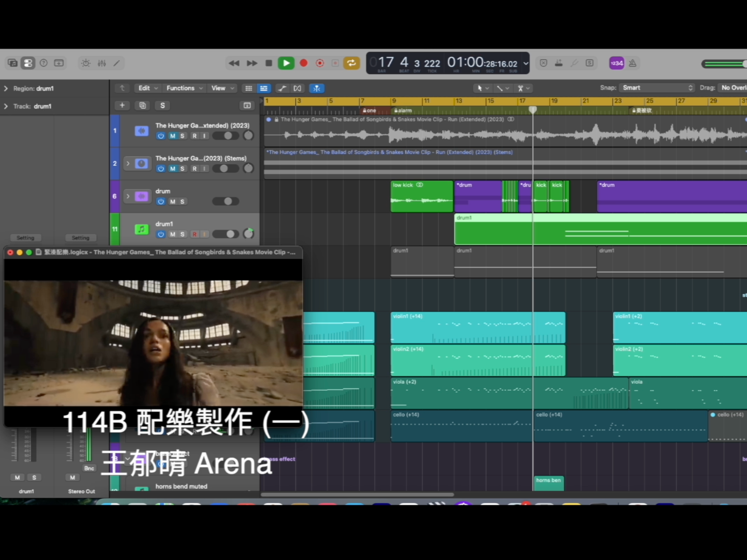
Task: Mute the drum1 track 11
Action: tap(173, 235)
